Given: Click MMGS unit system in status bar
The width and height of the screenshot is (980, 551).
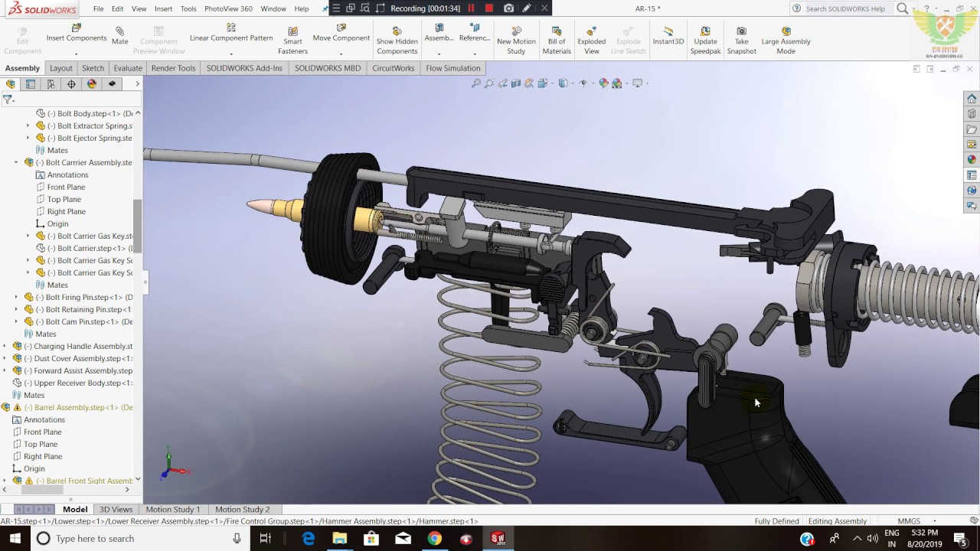Looking at the screenshot, I should click(x=909, y=521).
